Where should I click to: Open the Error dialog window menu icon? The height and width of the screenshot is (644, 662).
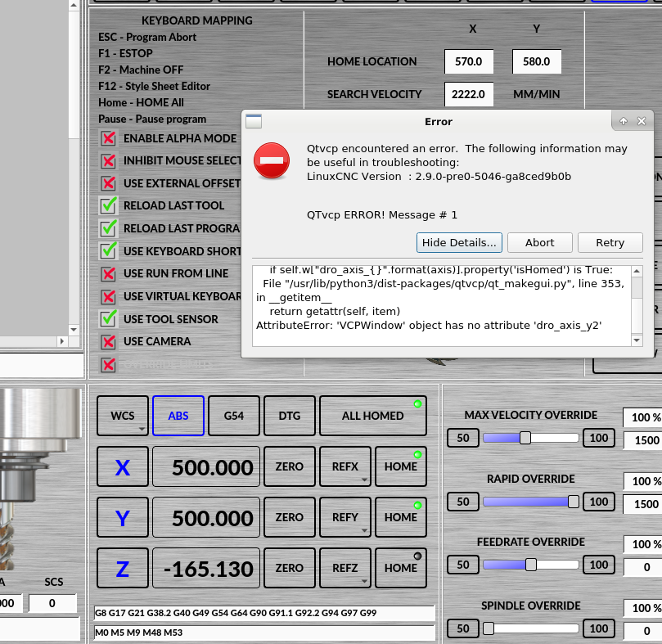point(254,121)
